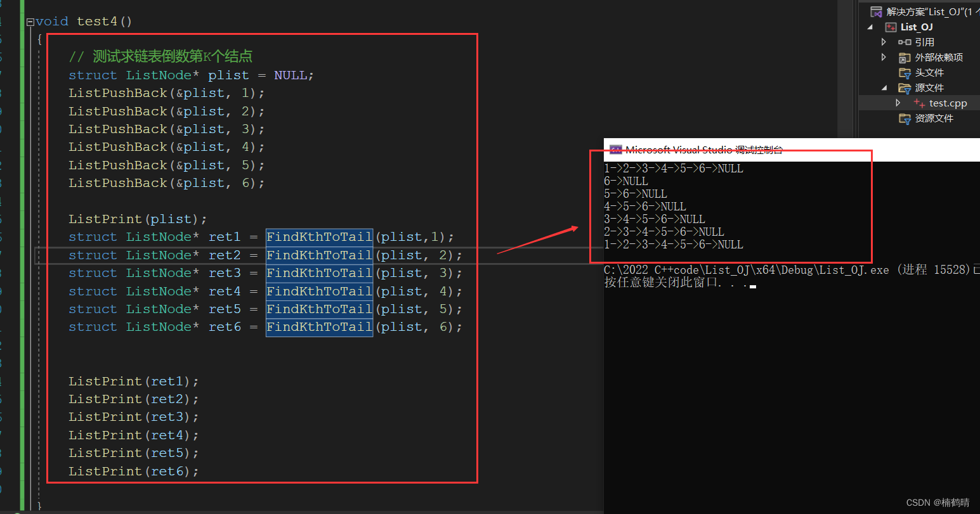Click the Microsoft Visual Studio 调试控制台 title
This screenshot has width=980, height=514.
[x=704, y=150]
